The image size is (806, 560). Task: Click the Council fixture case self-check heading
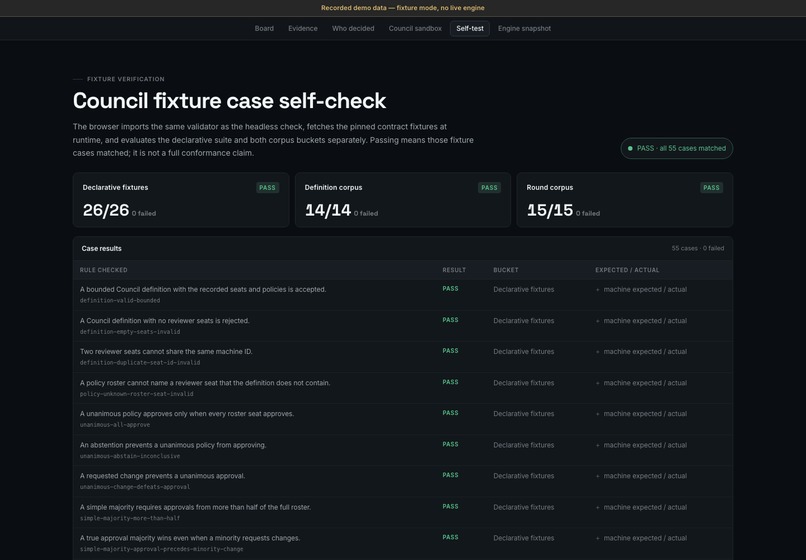229,101
